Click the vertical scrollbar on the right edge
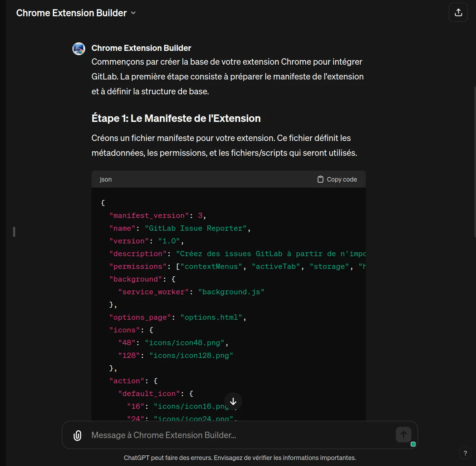The width and height of the screenshot is (476, 466). [475, 161]
